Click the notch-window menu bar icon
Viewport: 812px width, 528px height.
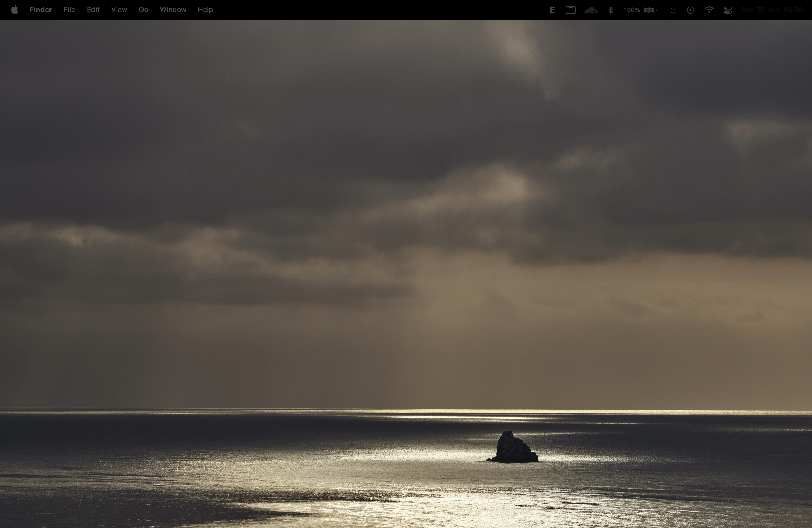pyautogui.click(x=570, y=10)
